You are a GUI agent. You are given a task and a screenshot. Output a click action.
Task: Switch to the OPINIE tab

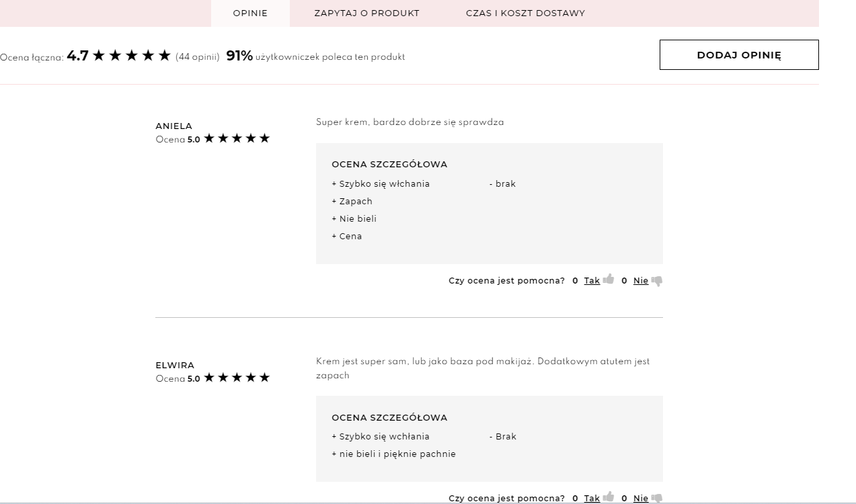(x=250, y=13)
